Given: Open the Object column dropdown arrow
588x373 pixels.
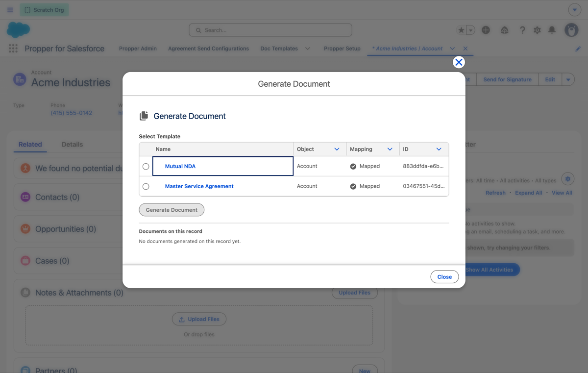Looking at the screenshot, I should click(x=337, y=149).
